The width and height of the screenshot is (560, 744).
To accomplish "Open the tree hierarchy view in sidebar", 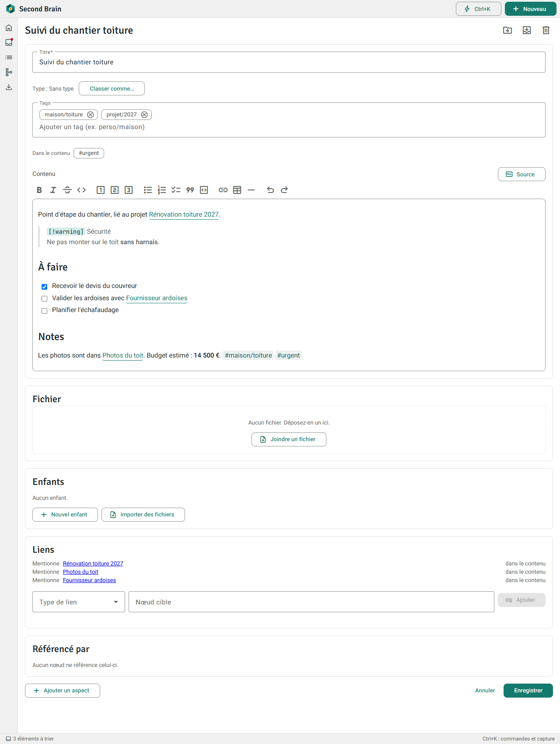I will click(9, 72).
